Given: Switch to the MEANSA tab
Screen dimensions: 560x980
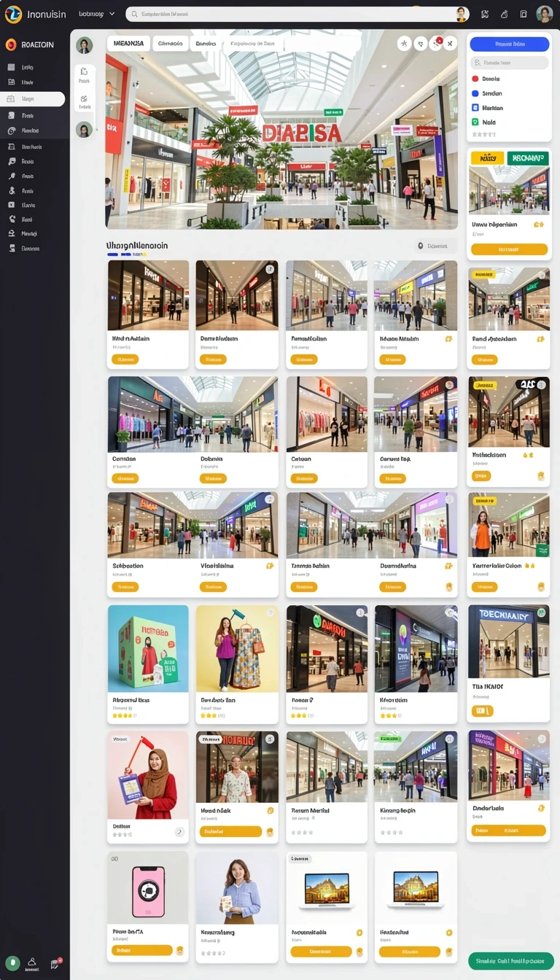Looking at the screenshot, I should click(x=128, y=43).
